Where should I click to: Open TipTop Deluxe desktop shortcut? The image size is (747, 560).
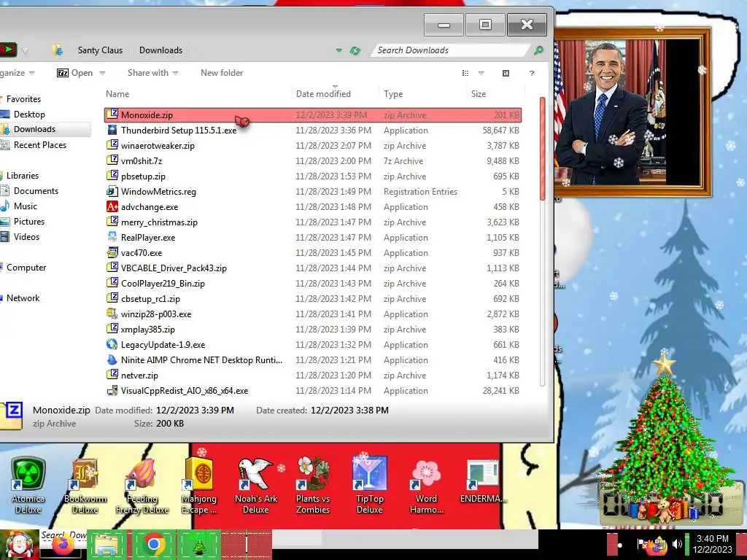point(370,486)
